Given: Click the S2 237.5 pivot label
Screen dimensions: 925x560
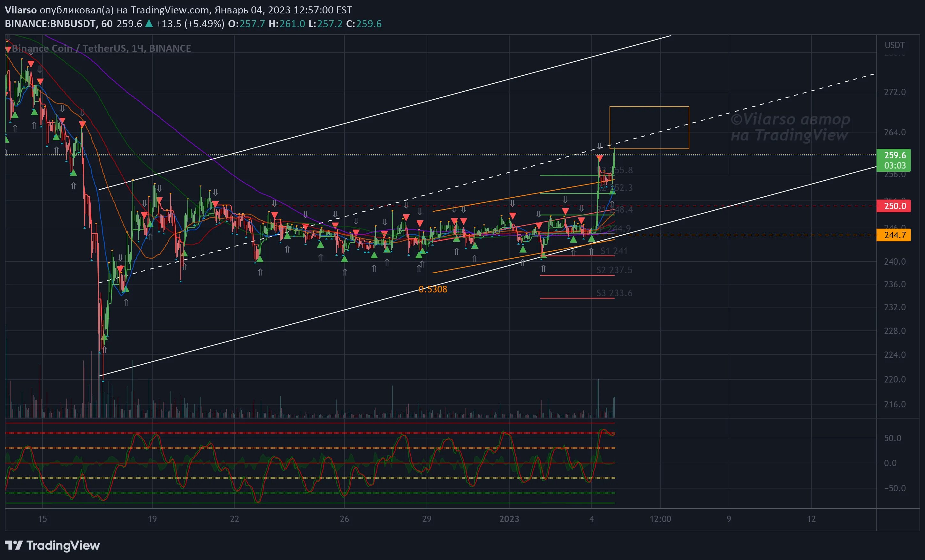Looking at the screenshot, I should point(614,270).
